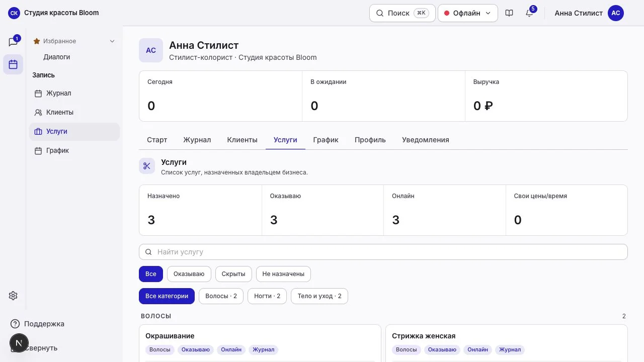The width and height of the screenshot is (644, 362).
Task: Open the Офлайн status dropdown
Action: tap(468, 13)
